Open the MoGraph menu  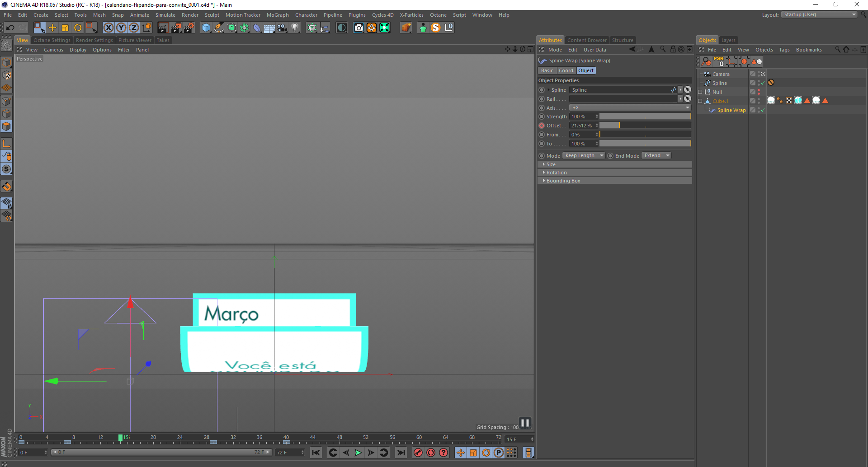point(278,15)
